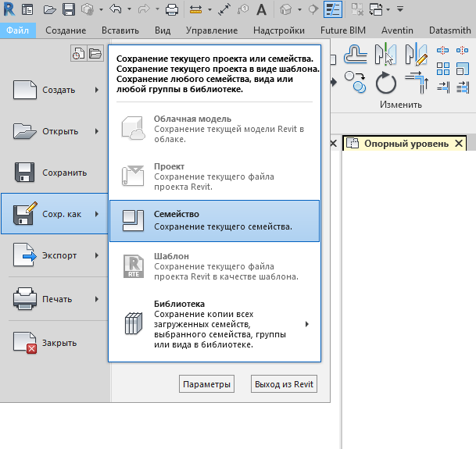Choose Закрыть in file menu

(x=55, y=343)
